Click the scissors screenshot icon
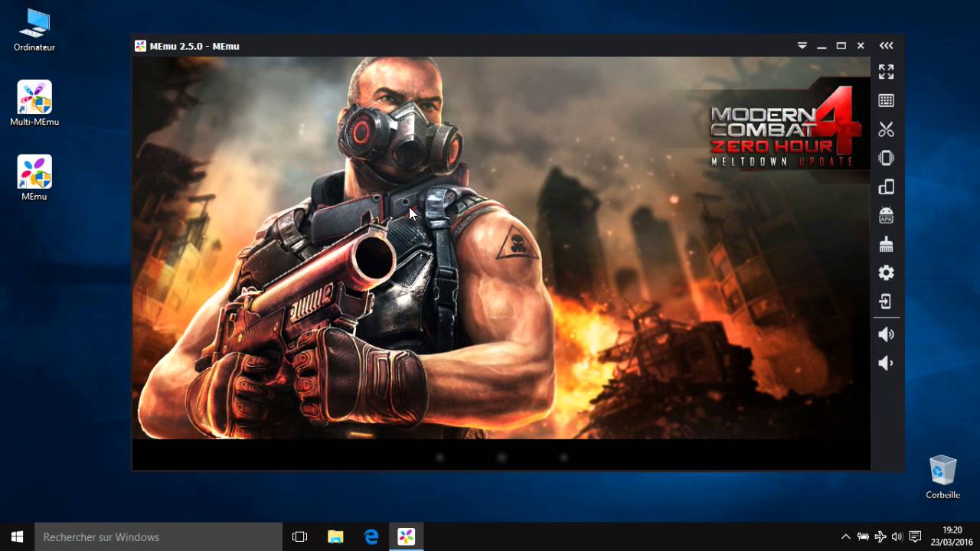 [x=886, y=129]
